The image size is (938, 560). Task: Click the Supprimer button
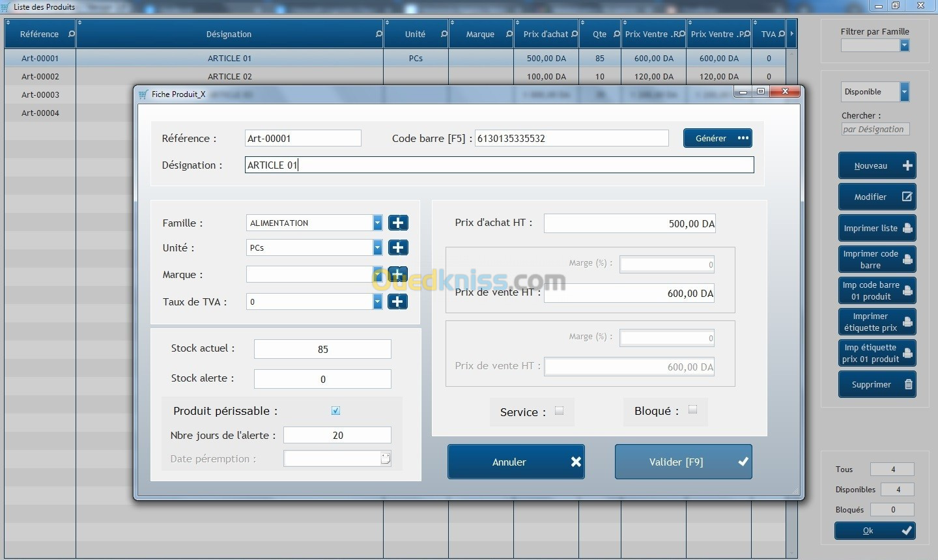click(x=877, y=384)
